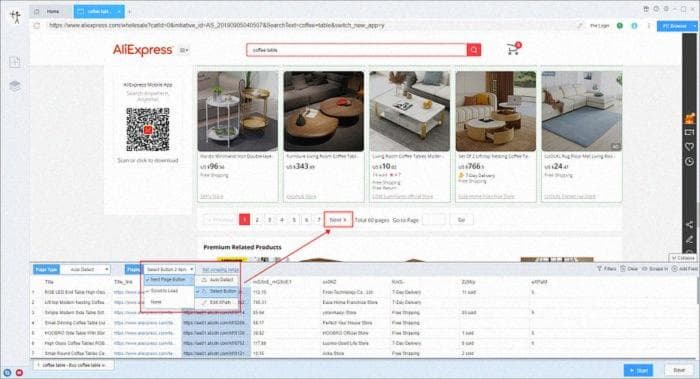Choose Select Button in paging submenu
Screen dimensions: 700x379
point(217,291)
